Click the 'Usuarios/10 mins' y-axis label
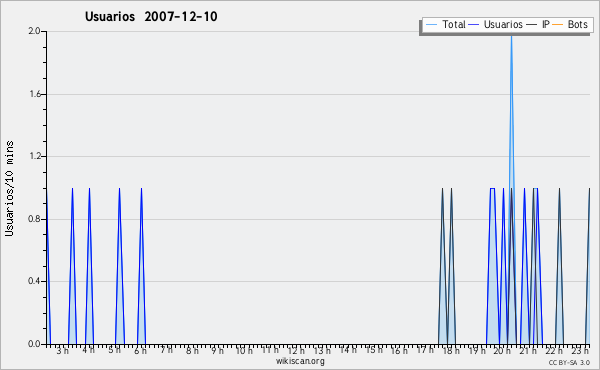Image resolution: width=600 pixels, height=370 pixels. (9, 188)
